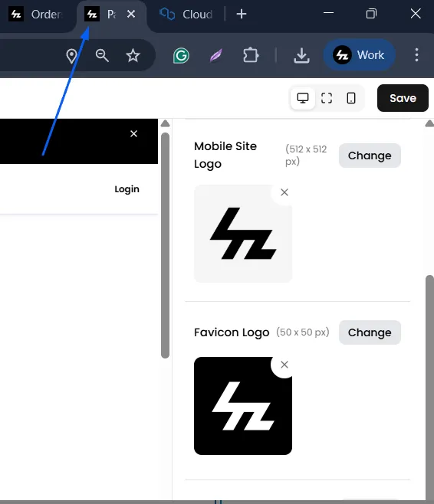Viewport: 434px width, 504px height.
Task: Click the settings panel scrollbar thumb
Action: [x=429, y=386]
